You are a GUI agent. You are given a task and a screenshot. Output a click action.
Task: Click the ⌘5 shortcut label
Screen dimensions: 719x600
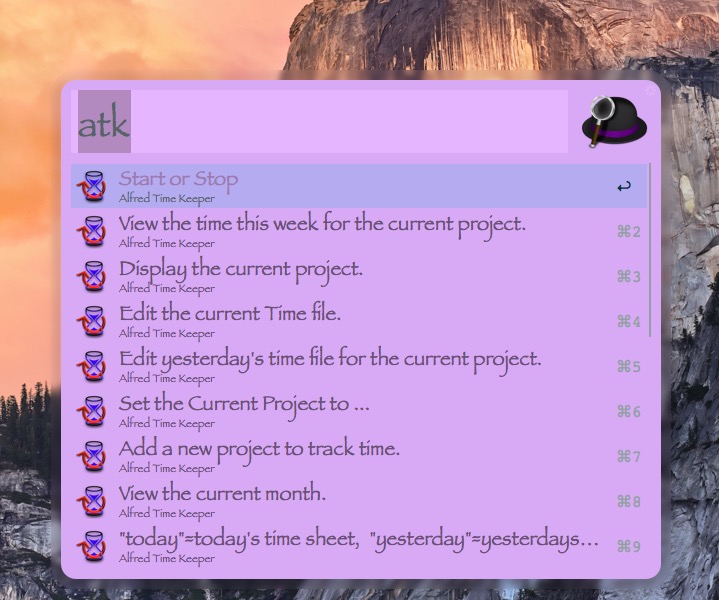tap(628, 367)
